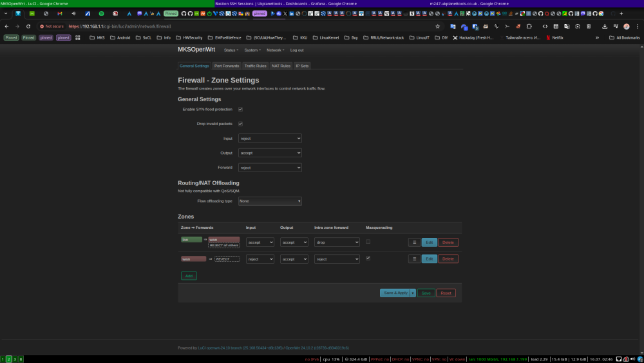Open the media controls playlist icon
The width and height of the screenshot is (644, 363).
tap(616, 26)
